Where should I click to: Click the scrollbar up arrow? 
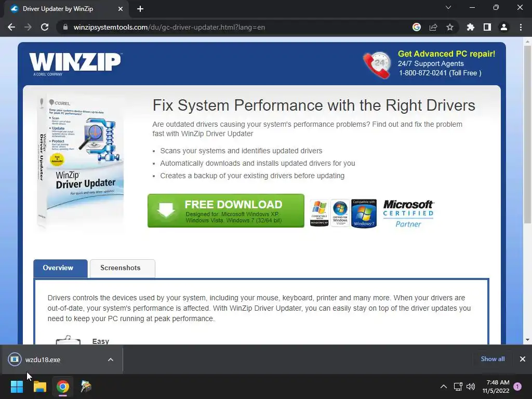click(527, 42)
